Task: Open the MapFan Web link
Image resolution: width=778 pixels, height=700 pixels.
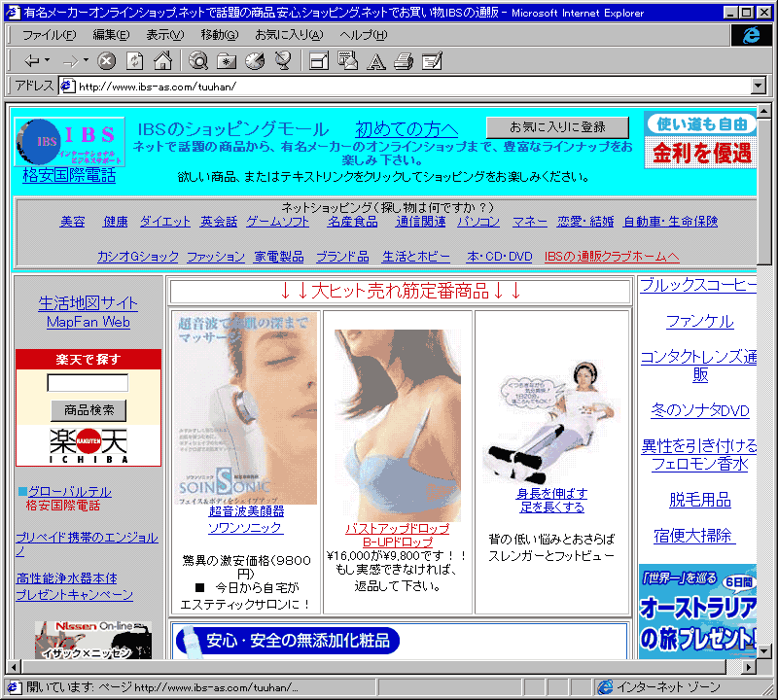Action: [x=88, y=322]
